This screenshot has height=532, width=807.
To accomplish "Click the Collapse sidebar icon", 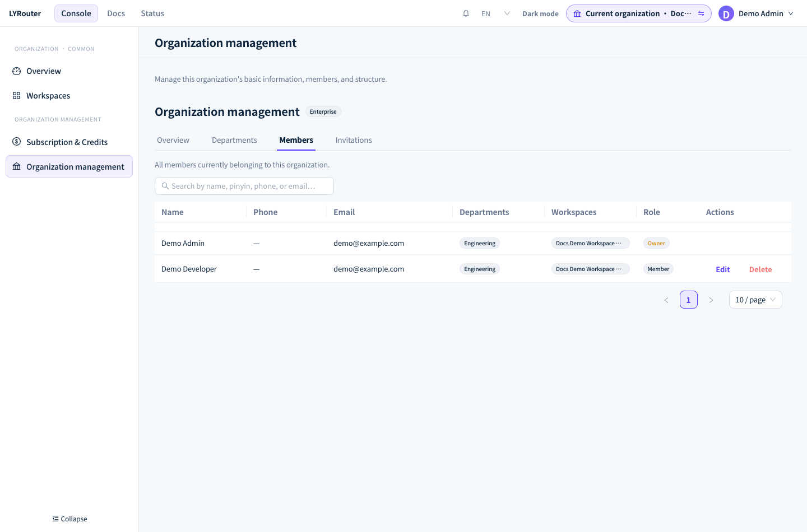I will point(55,519).
